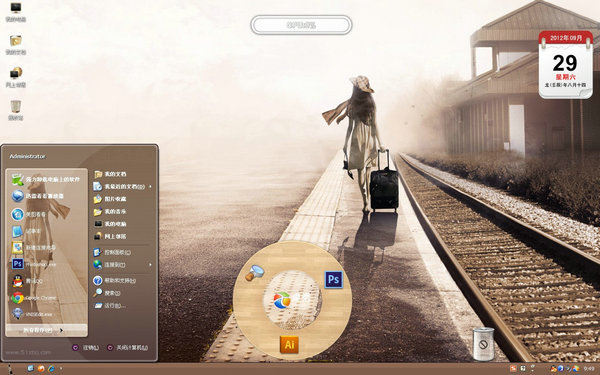
Task: Open My Computer icon on the desktop
Action: click(x=16, y=12)
